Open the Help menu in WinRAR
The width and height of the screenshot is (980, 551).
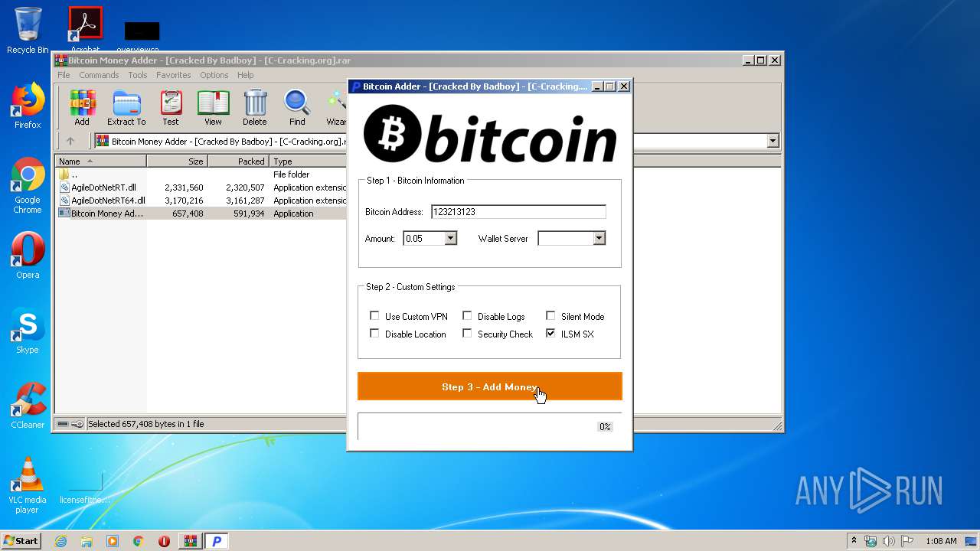click(245, 75)
